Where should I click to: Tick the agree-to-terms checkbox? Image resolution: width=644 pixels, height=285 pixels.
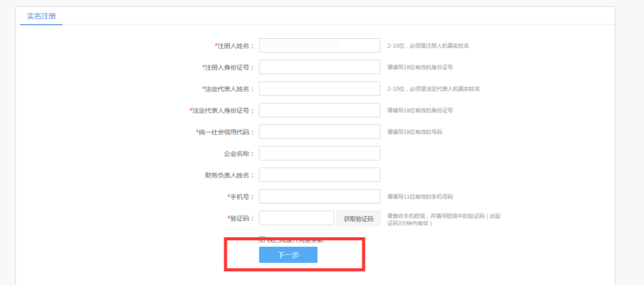coord(262,239)
